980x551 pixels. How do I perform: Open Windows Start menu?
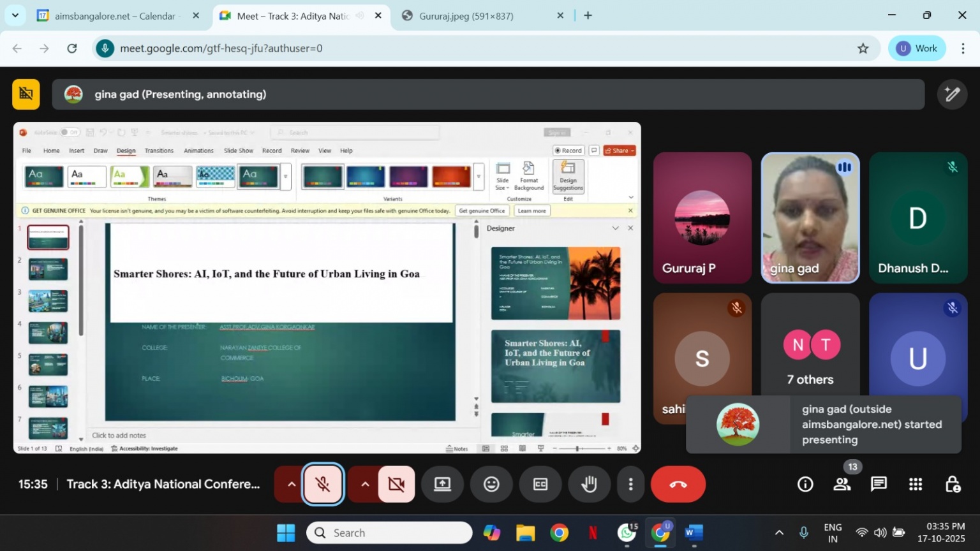(x=286, y=533)
